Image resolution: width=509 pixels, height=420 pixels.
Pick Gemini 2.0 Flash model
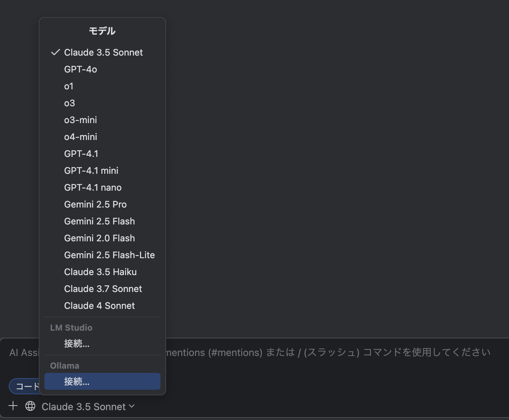click(x=99, y=238)
